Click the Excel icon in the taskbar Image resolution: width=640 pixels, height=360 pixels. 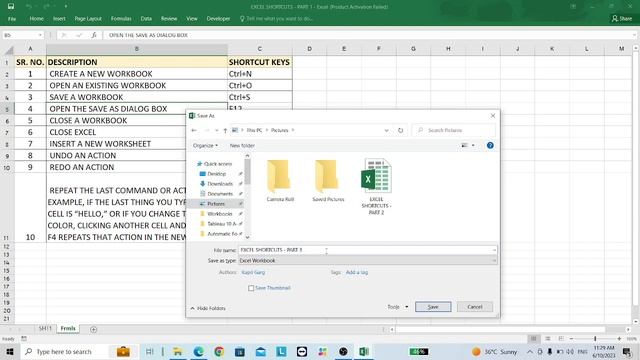(x=364, y=351)
